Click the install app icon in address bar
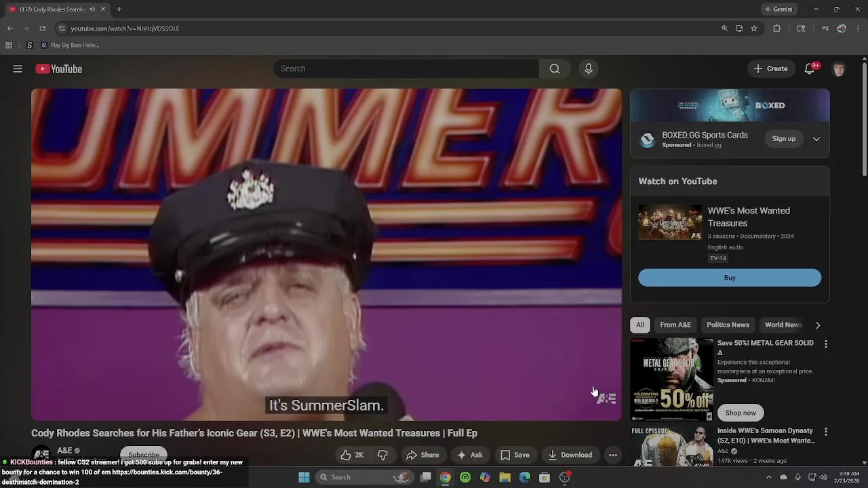The image size is (868, 488). click(739, 28)
